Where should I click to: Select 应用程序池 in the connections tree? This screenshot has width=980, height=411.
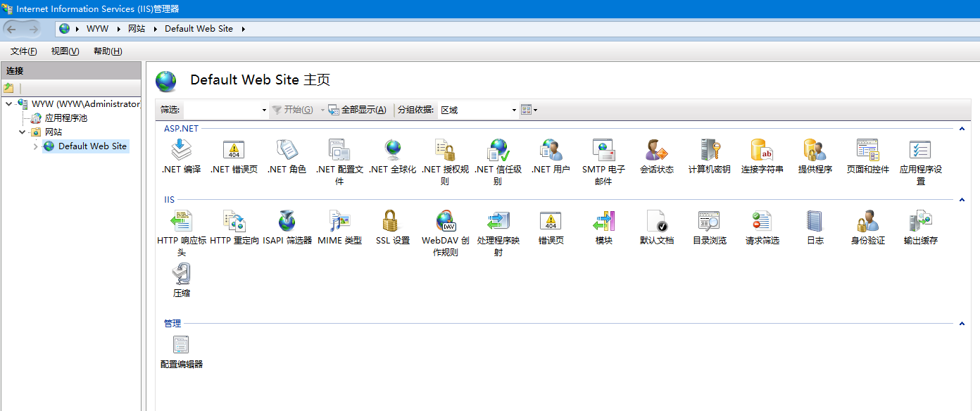(x=65, y=118)
